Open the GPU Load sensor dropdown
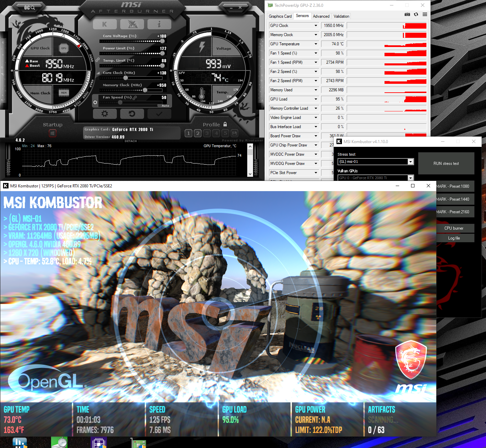Screen dimensions: 486x448 tap(316, 99)
